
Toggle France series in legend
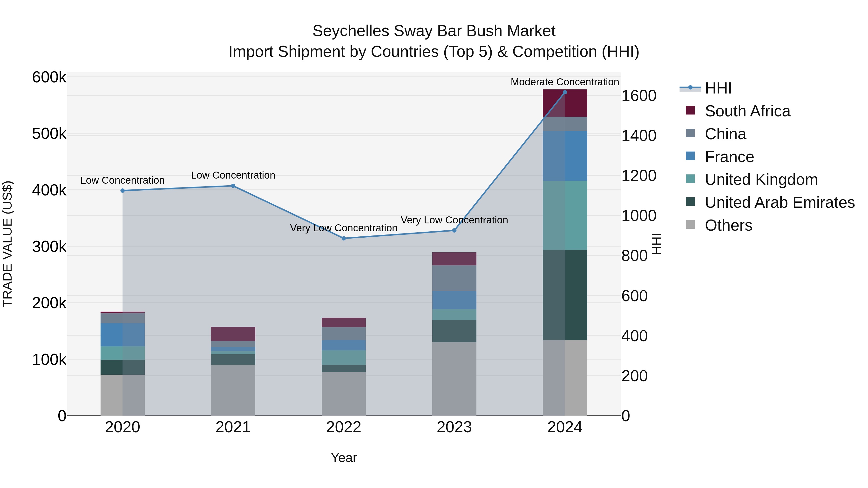click(x=720, y=157)
